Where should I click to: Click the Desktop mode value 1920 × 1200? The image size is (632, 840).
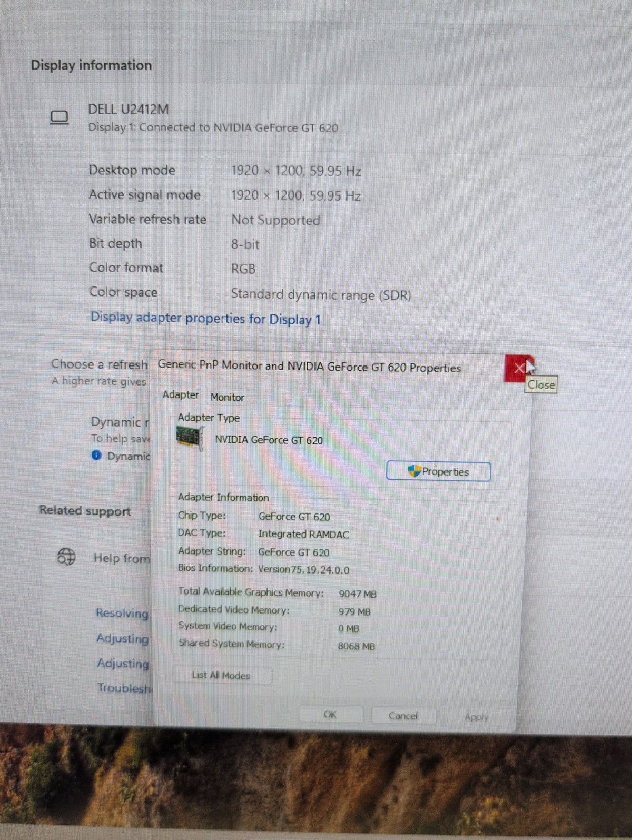(x=296, y=171)
